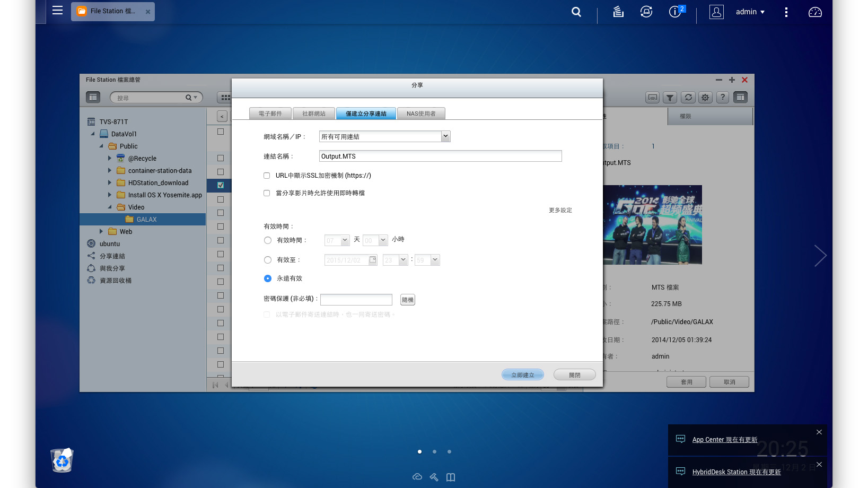The image size is (868, 488).
Task: Click the password protection input field
Action: [x=356, y=300]
